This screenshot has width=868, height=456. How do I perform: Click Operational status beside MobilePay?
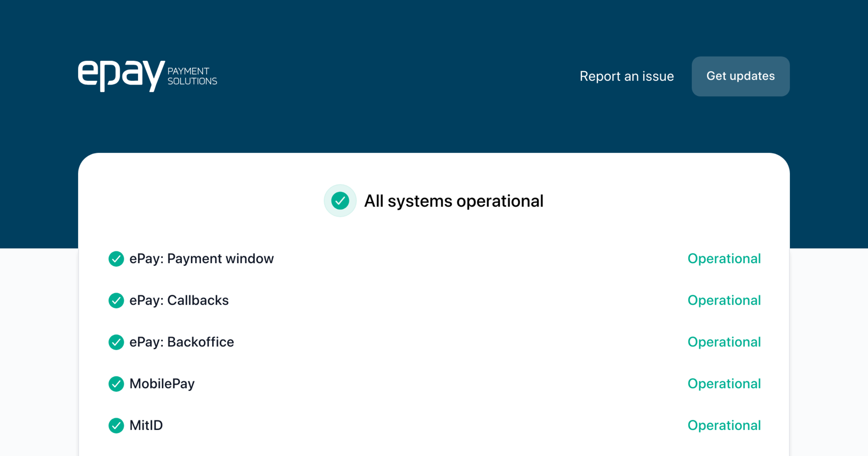pyautogui.click(x=724, y=384)
